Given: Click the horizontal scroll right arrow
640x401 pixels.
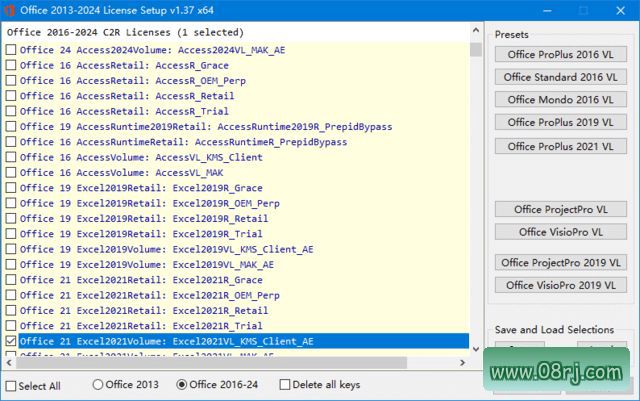Looking at the screenshot, I should pos(462,363).
